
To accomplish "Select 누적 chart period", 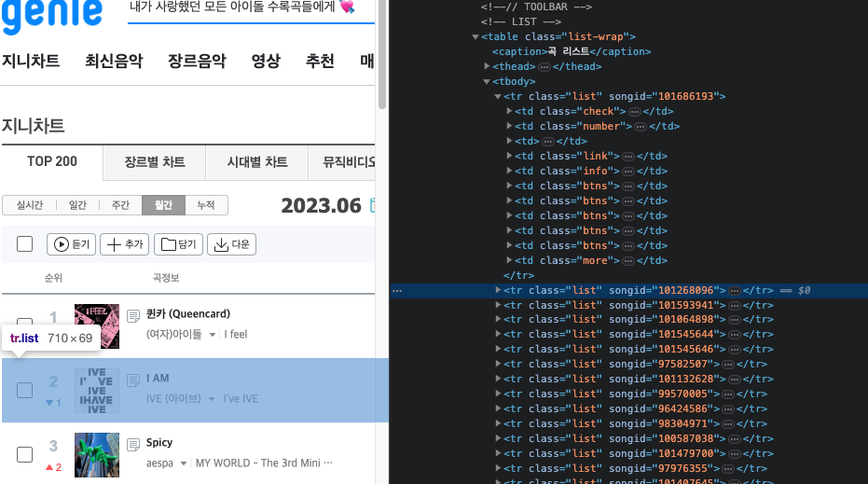I will point(206,205).
